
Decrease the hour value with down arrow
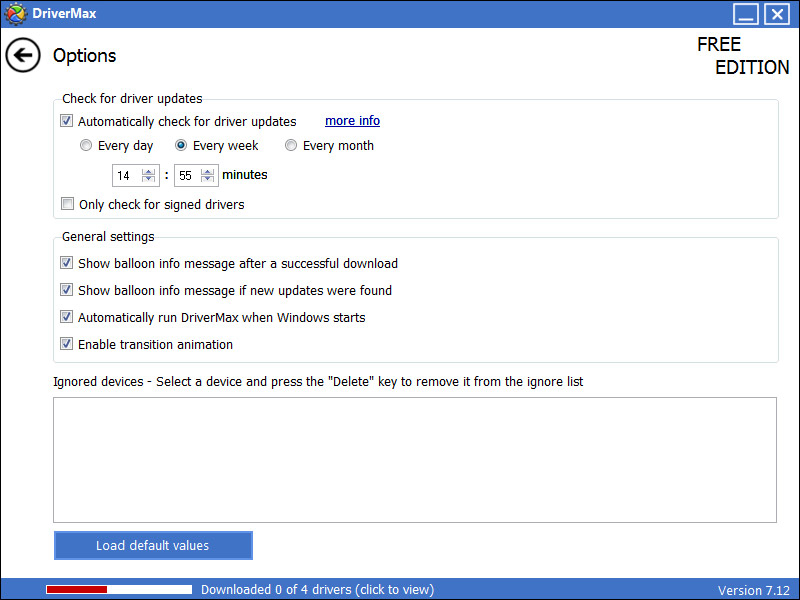pyautogui.click(x=149, y=180)
